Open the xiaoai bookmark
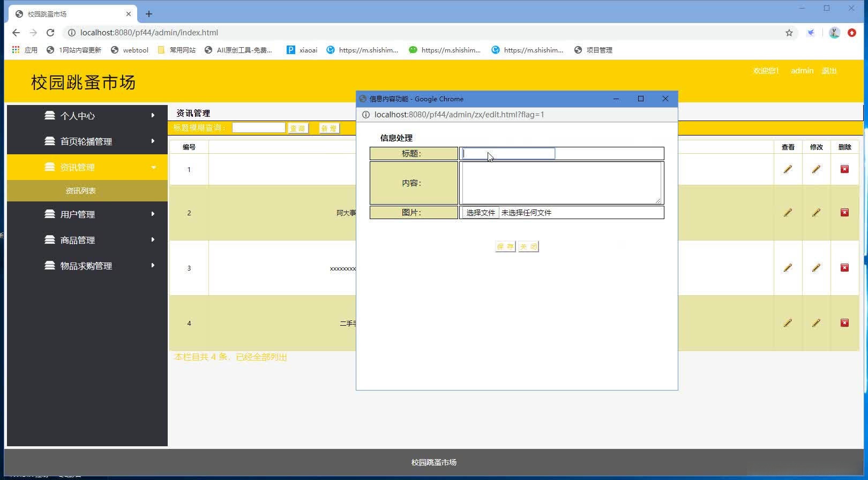 [x=302, y=50]
